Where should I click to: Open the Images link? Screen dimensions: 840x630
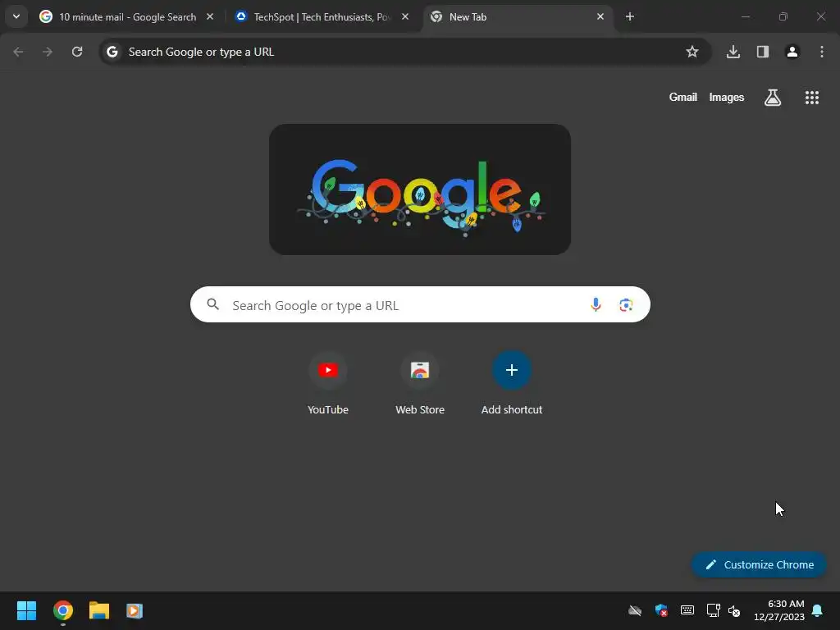(727, 98)
